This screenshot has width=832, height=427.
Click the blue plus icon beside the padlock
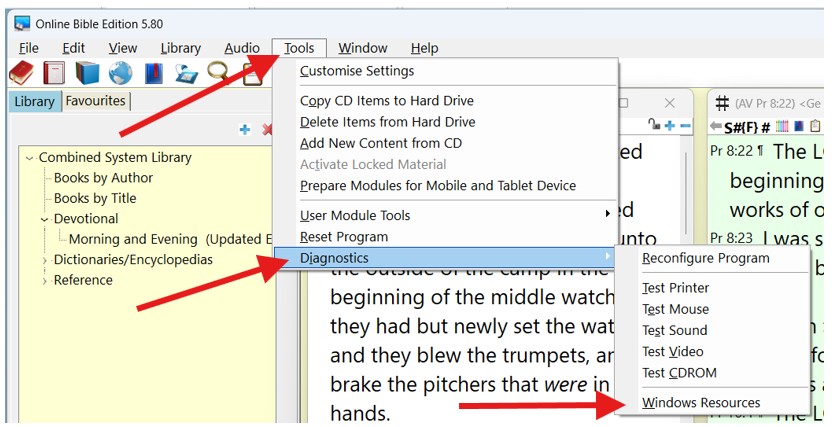click(670, 126)
